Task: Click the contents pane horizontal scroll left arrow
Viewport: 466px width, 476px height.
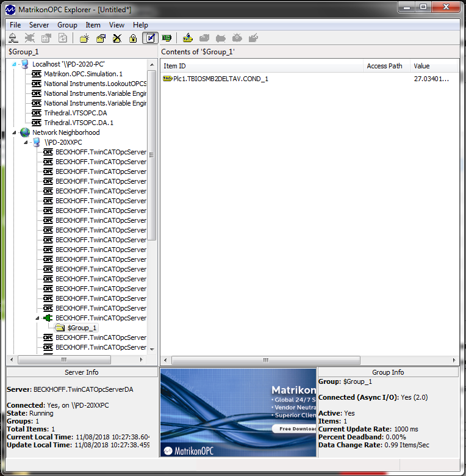Action: click(165, 360)
